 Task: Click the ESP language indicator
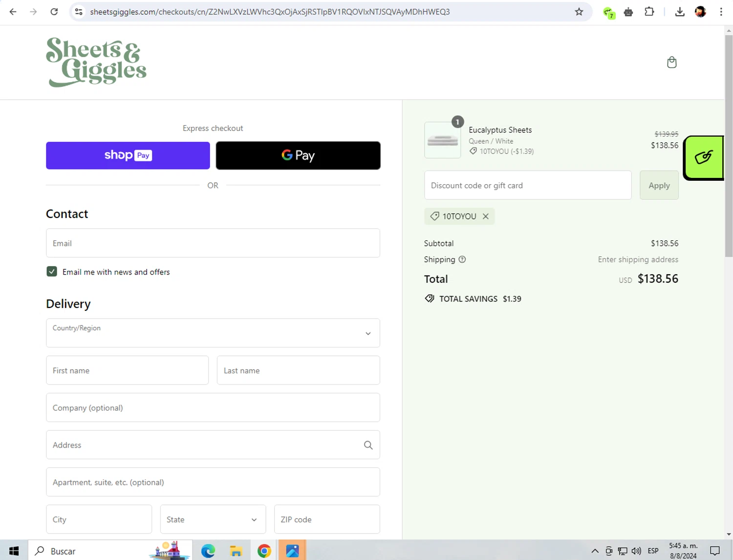653,551
